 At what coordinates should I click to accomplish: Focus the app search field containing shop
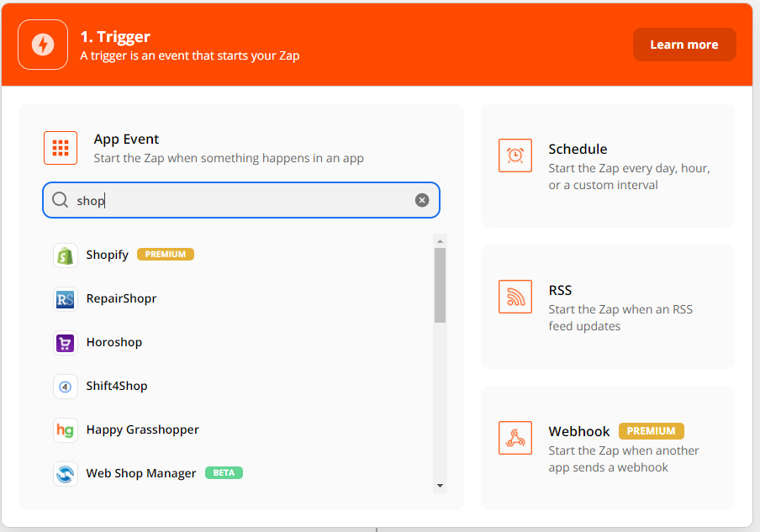(241, 200)
